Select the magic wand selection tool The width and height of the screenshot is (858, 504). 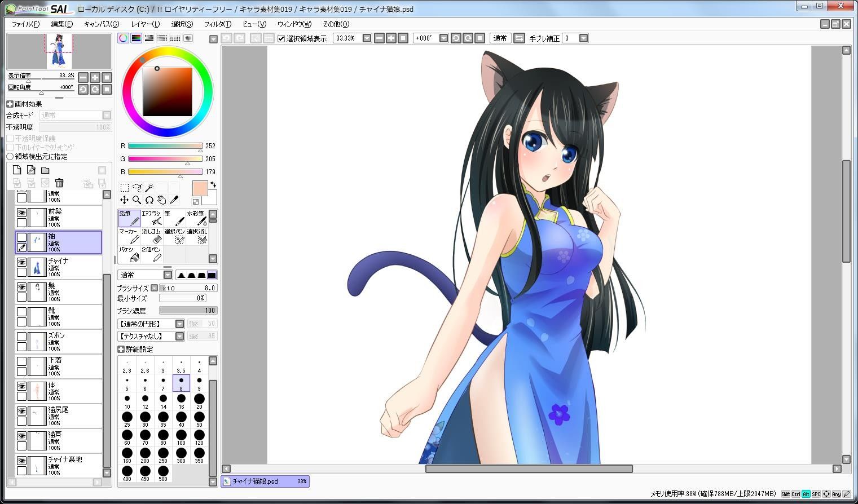149,188
